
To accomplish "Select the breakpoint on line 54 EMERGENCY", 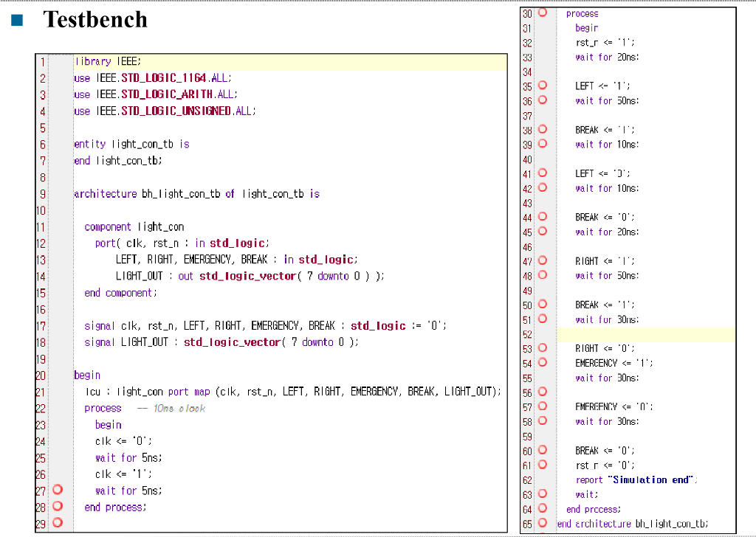I will pos(543,362).
